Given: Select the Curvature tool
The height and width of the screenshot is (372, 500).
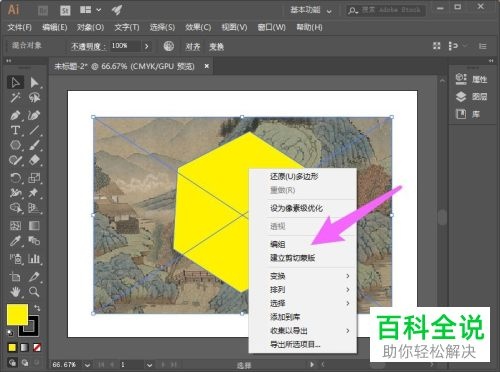Looking at the screenshot, I should [x=34, y=115].
